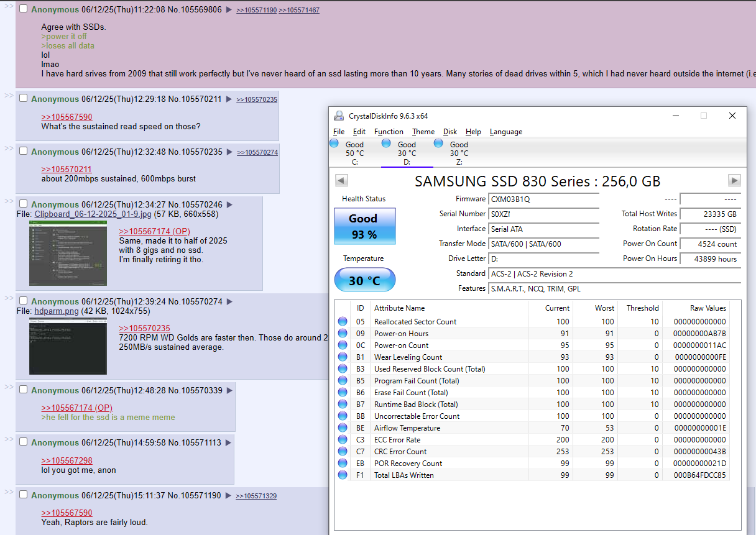Open the File menu in CrystalDiskInfo
Image resolution: width=756 pixels, height=535 pixels.
pos(339,132)
